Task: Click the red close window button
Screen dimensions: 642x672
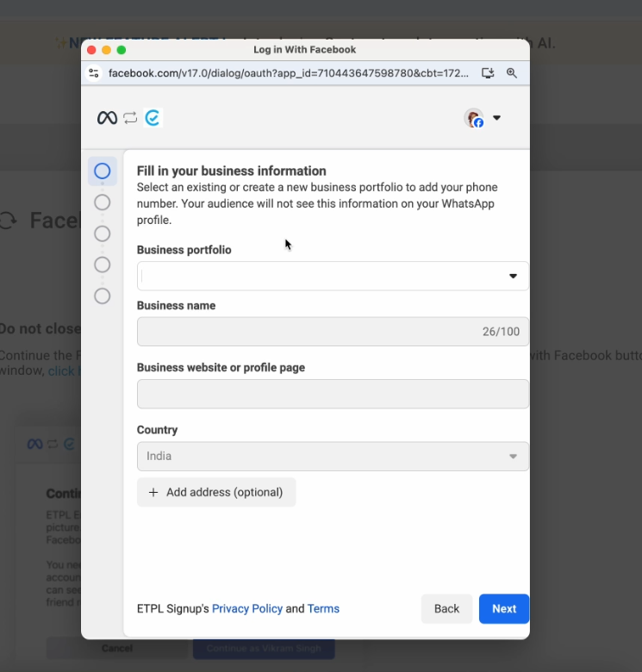Action: click(91, 50)
